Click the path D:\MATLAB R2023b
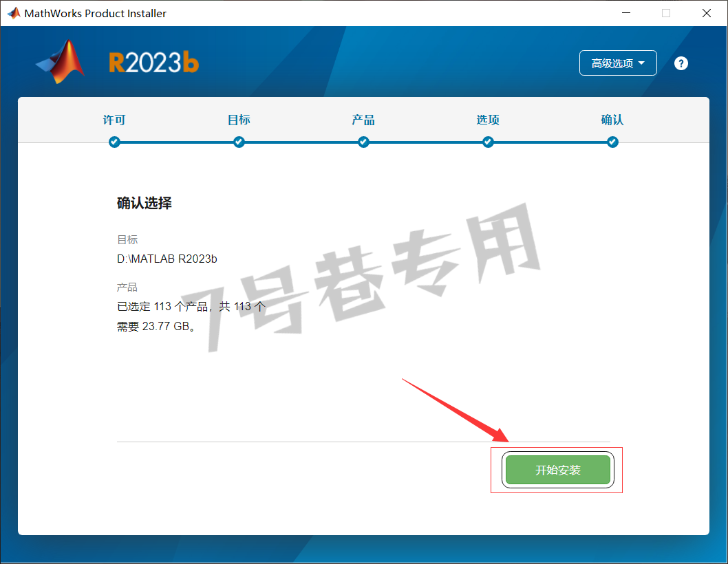This screenshot has height=564, width=728. (167, 259)
